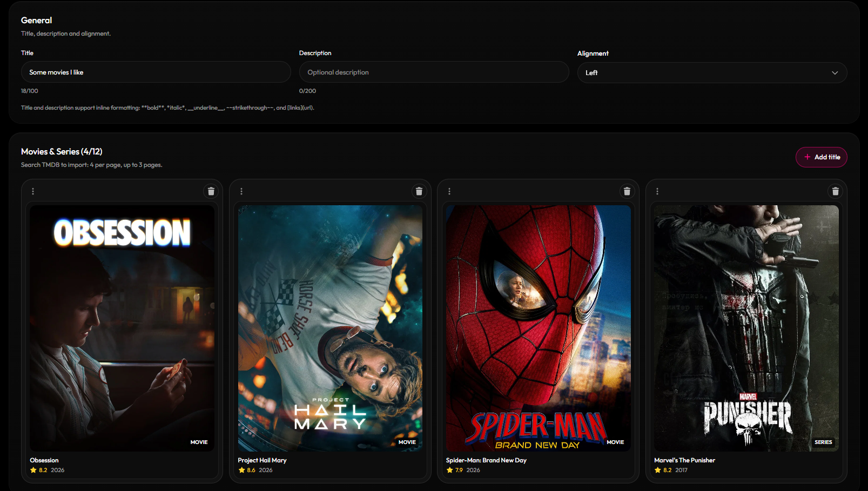Open the Alignment dropdown showing Left
This screenshot has height=491, width=868.
point(712,72)
